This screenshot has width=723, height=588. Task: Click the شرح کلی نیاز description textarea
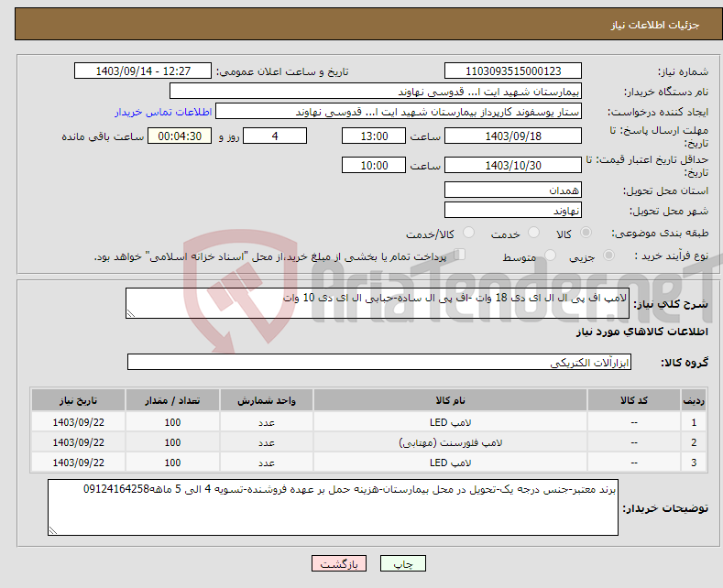click(378, 303)
